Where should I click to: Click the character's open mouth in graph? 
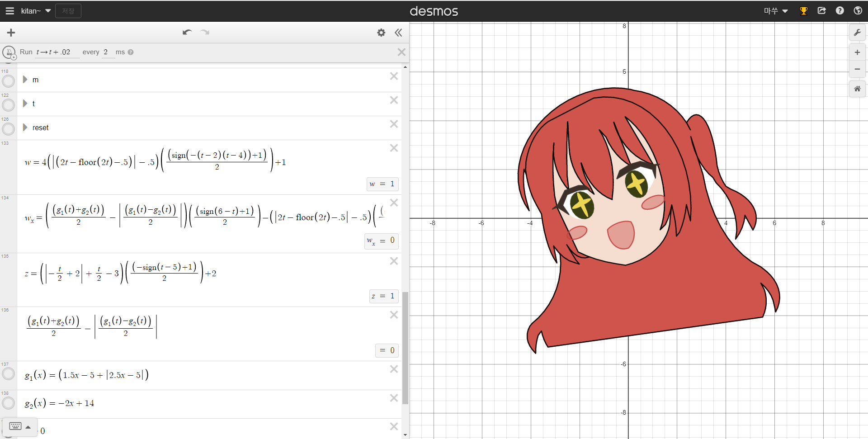tap(621, 235)
